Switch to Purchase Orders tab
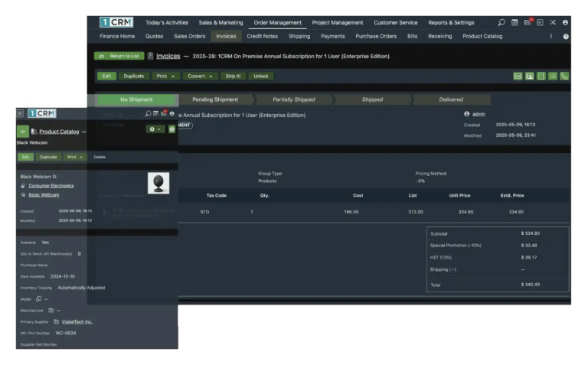588x365 pixels. (376, 37)
